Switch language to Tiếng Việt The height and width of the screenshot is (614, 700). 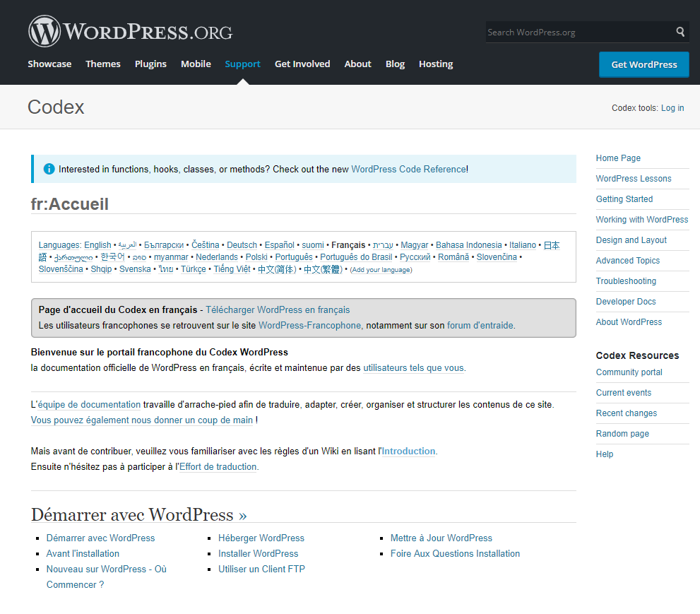pos(232,268)
